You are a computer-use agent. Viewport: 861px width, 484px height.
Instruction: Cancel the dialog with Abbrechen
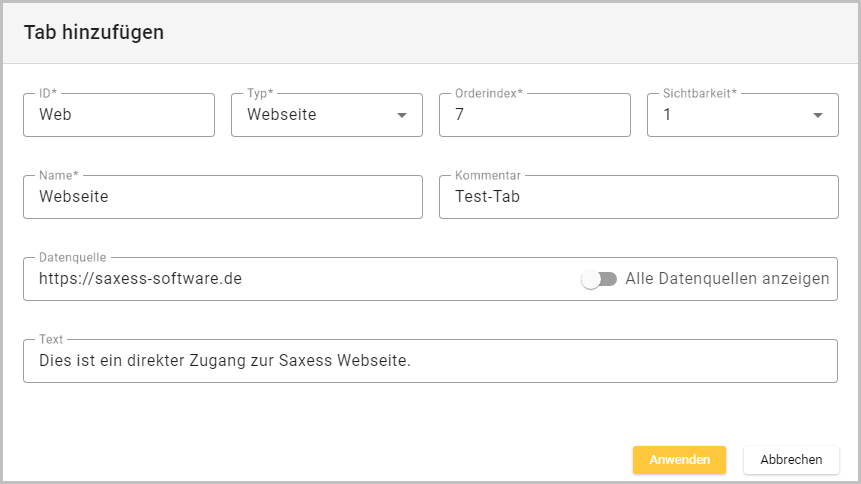[x=791, y=460]
